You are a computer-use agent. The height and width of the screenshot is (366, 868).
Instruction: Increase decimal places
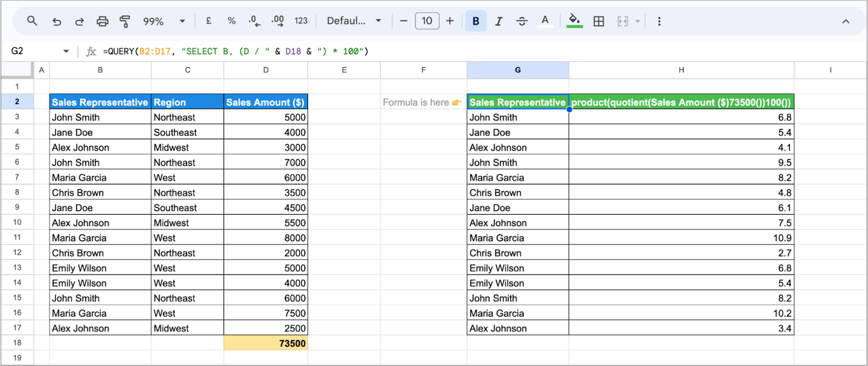tap(278, 21)
